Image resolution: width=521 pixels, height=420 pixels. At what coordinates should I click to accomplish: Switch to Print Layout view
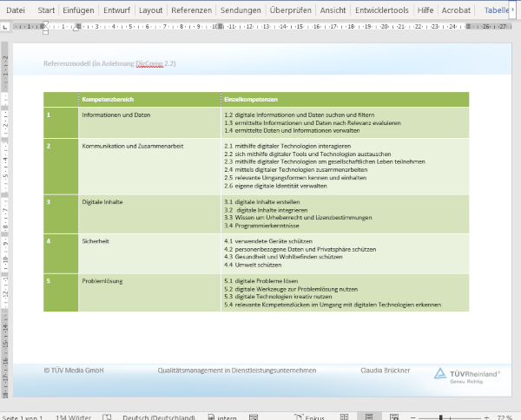point(368,416)
